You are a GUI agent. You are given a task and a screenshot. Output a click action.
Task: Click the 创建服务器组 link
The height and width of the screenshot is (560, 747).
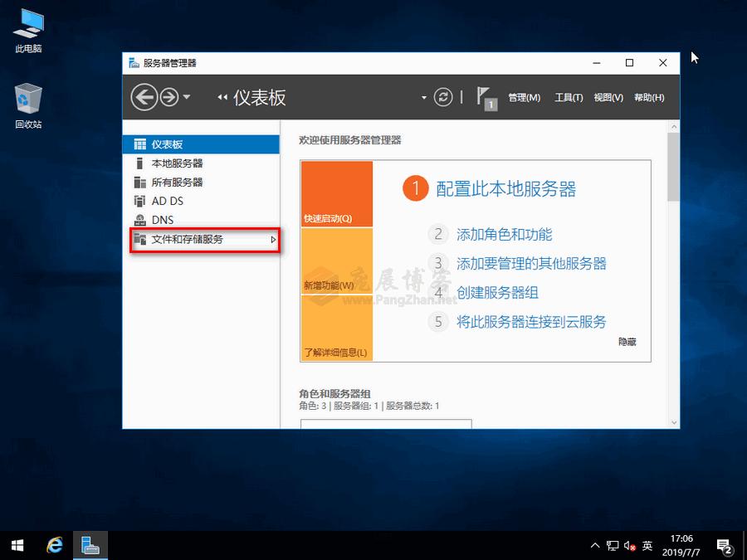(x=496, y=292)
